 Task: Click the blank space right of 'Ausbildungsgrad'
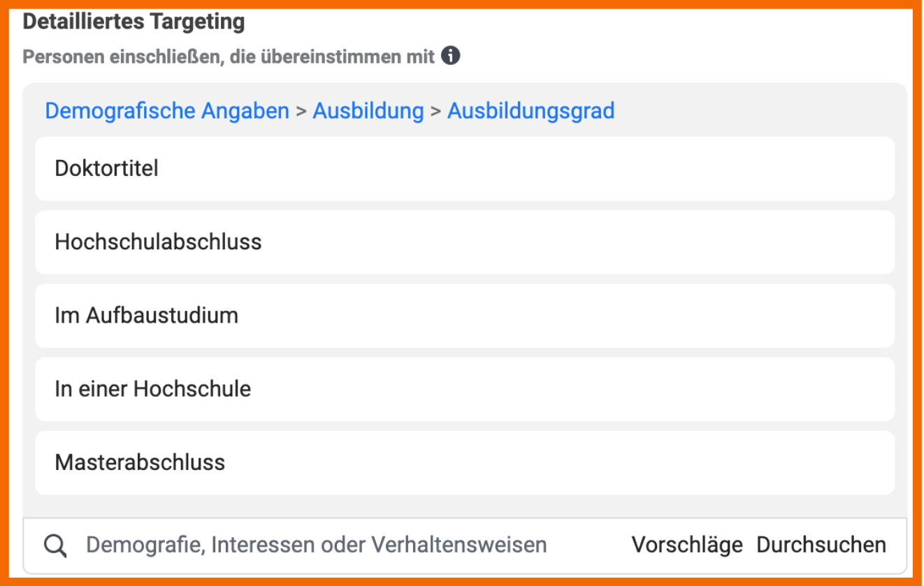tap(755, 111)
